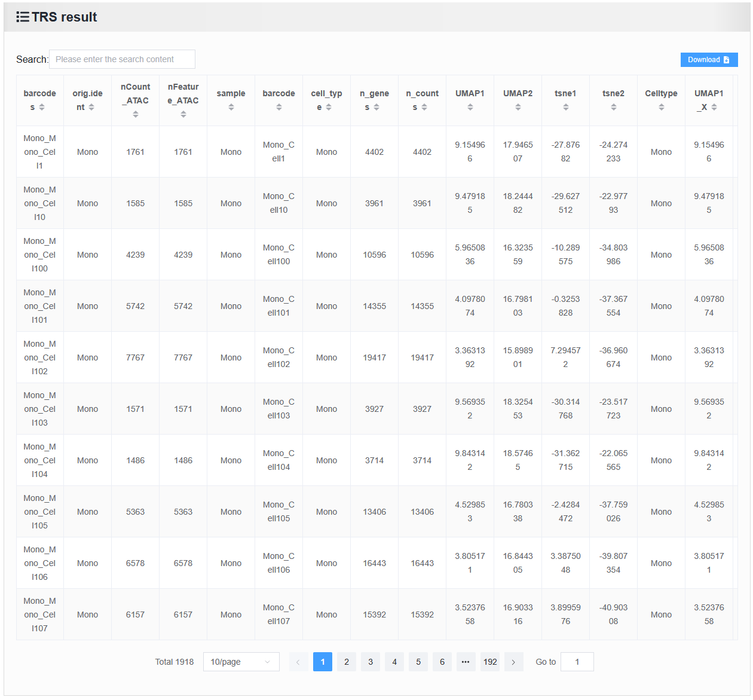Select page 2 in pagination
This screenshot has width=753, height=700.
pos(347,662)
